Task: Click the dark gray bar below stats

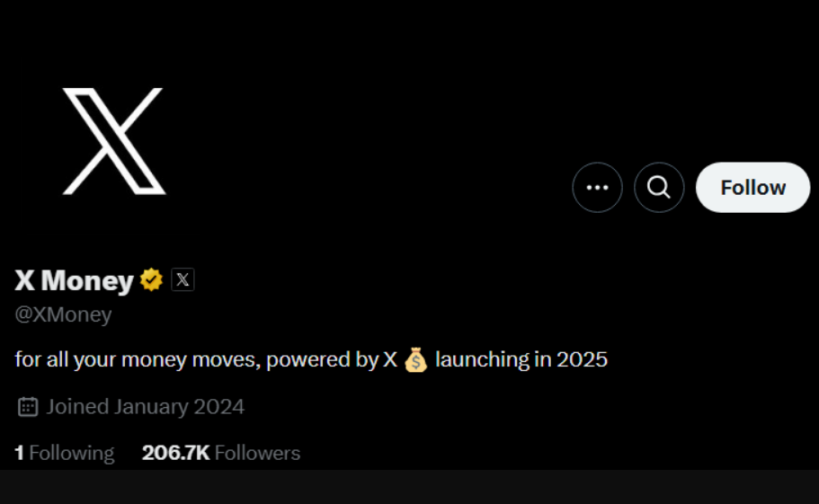Action: (410, 487)
